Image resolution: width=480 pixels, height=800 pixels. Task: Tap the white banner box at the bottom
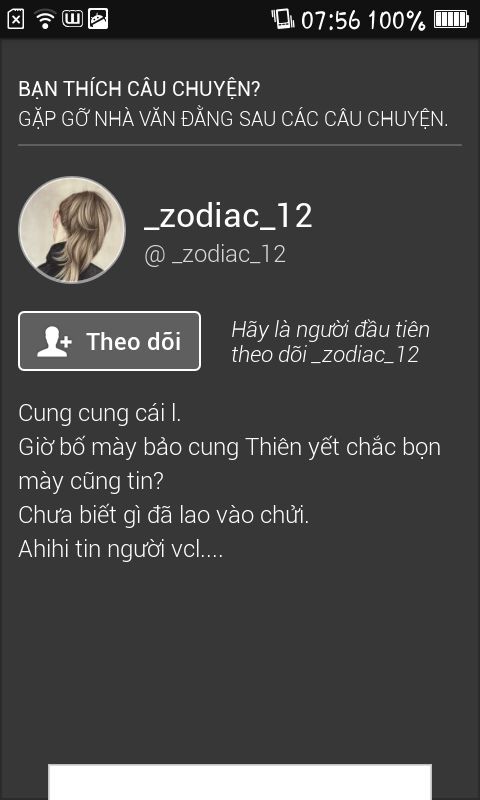[240, 782]
